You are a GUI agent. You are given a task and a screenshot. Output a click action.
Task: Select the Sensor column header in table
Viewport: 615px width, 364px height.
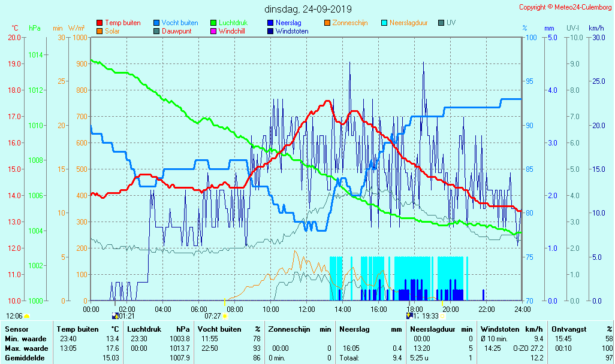click(x=16, y=329)
